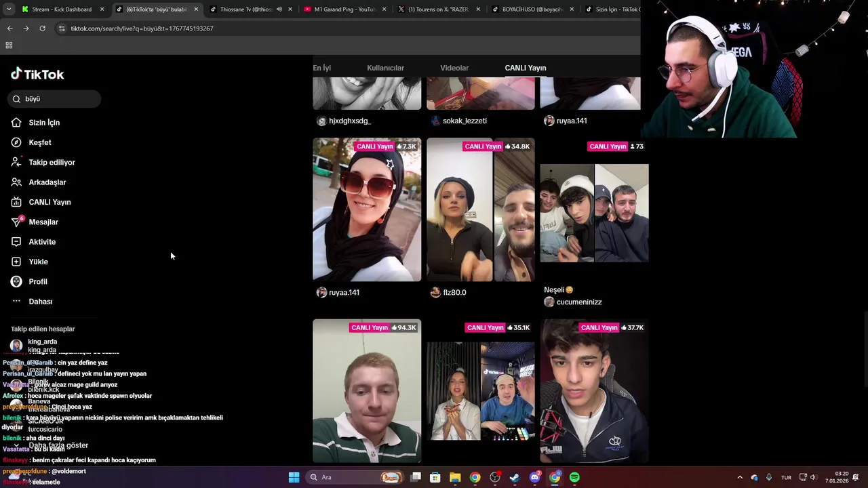Open the live stream with 37.7K likes
This screenshot has width=868, height=488.
594,391
